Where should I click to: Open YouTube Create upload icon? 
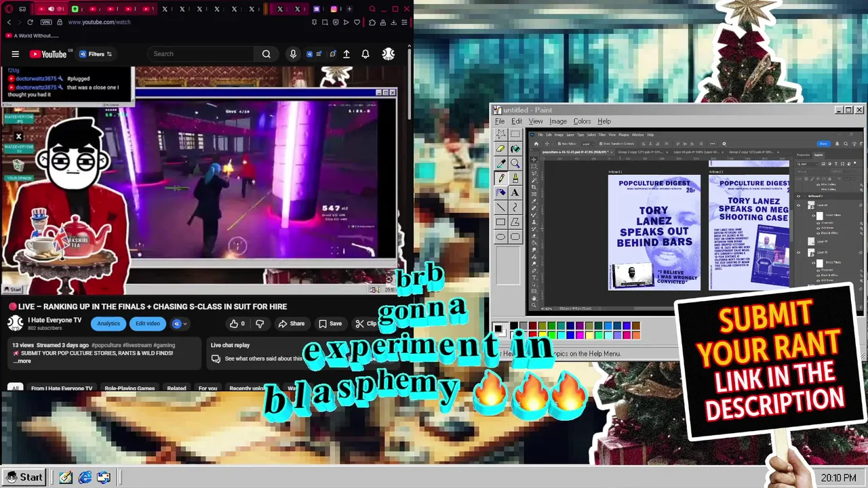[x=347, y=54]
